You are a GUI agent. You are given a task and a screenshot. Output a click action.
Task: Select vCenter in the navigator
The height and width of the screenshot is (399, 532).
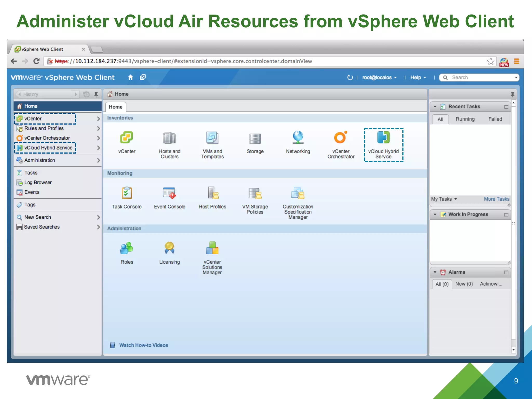(x=58, y=119)
